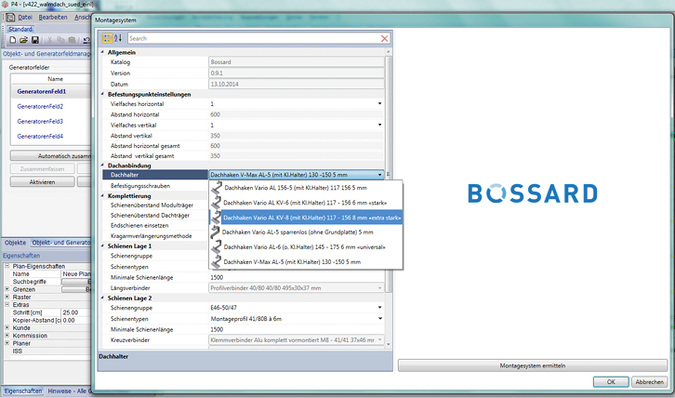Click into the Search input field
Screen dimensions: 675x398
tap(253, 39)
